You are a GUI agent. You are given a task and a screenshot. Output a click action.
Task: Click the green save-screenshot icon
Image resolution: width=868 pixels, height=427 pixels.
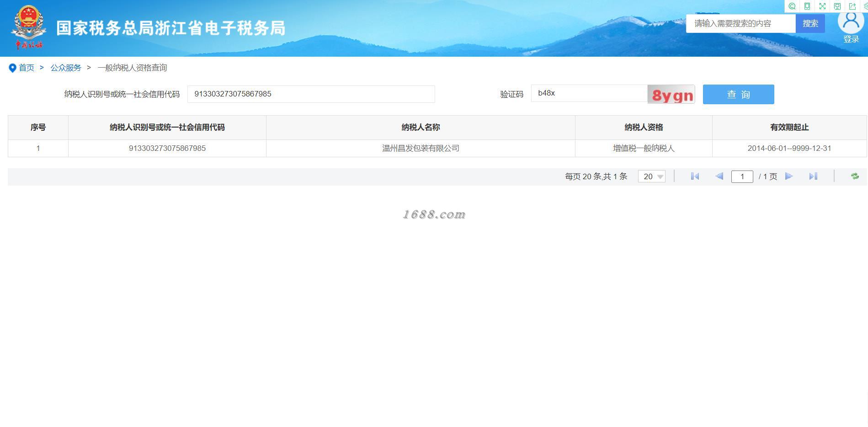837,6
